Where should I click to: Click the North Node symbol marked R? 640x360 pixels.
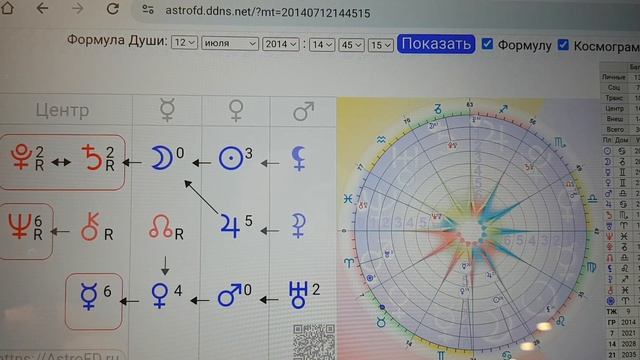point(160,227)
